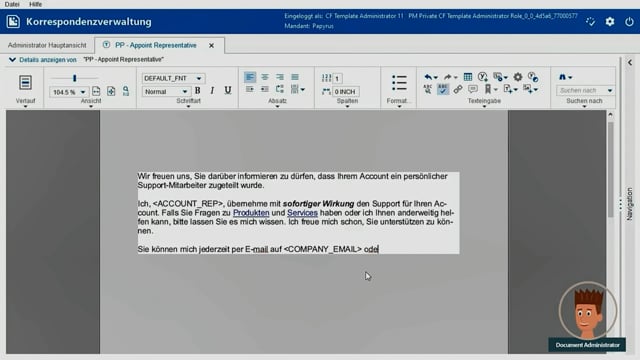Edit the column count field showing 1
The height and width of the screenshot is (360, 640).
point(338,78)
